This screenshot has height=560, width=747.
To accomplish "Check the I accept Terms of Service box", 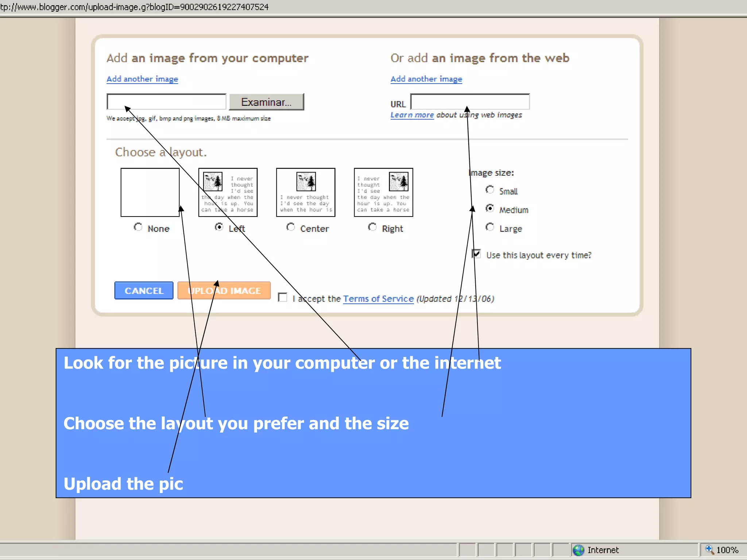I will click(282, 297).
